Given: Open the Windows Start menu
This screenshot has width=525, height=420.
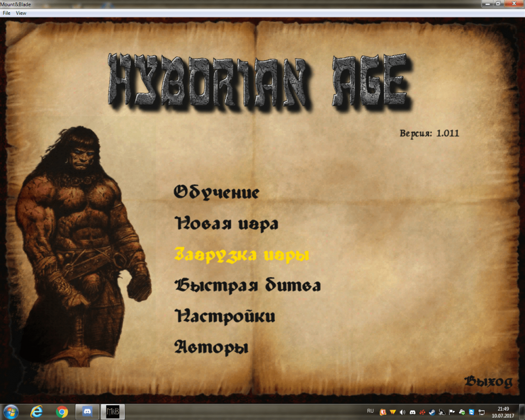Looking at the screenshot, I should (11, 412).
